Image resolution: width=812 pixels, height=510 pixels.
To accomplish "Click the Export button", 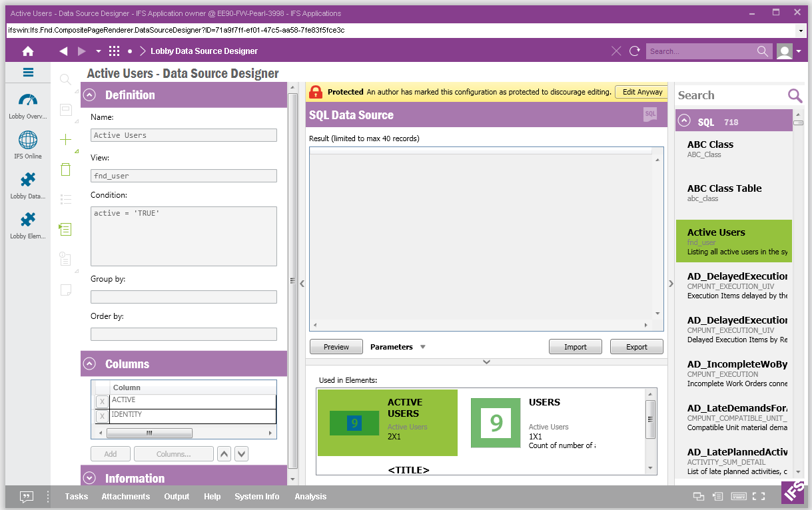I will pyautogui.click(x=637, y=347).
